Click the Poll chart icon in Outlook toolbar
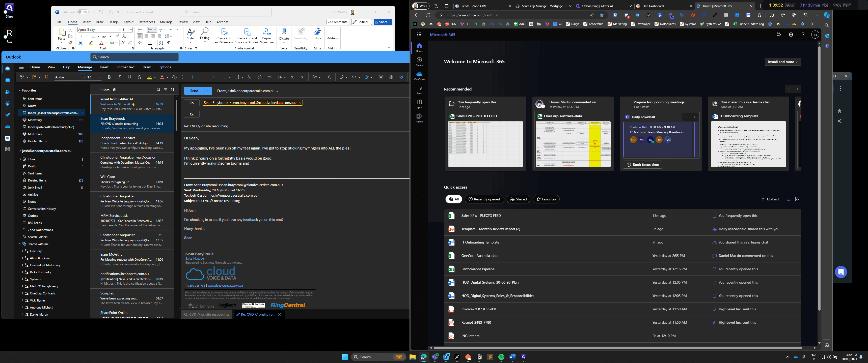The image size is (868, 363). (x=391, y=77)
